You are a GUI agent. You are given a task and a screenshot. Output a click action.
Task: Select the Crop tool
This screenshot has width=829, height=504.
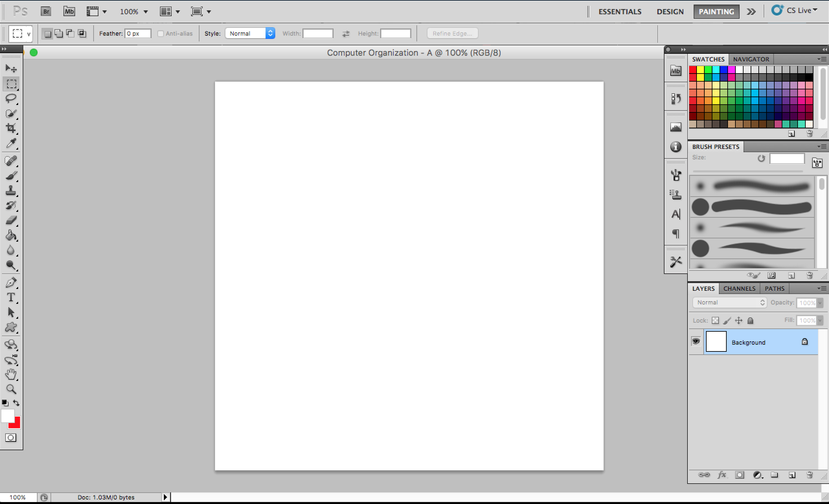click(11, 128)
